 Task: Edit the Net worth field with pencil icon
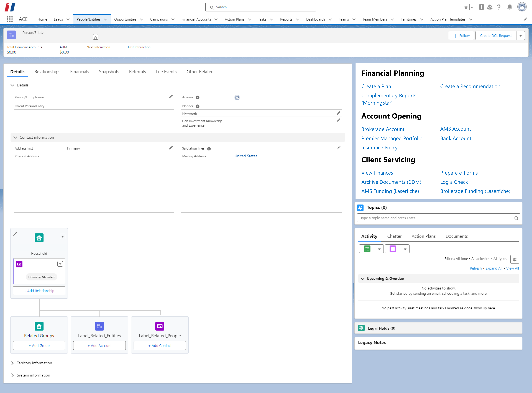click(339, 113)
